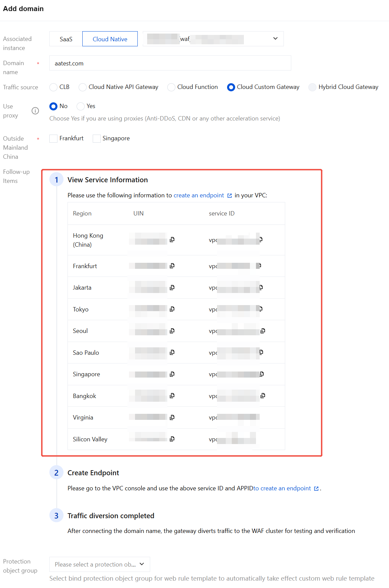Image resolution: width=389 pixels, height=588 pixels.
Task: Copy the Bangkok service ID
Action: click(263, 396)
